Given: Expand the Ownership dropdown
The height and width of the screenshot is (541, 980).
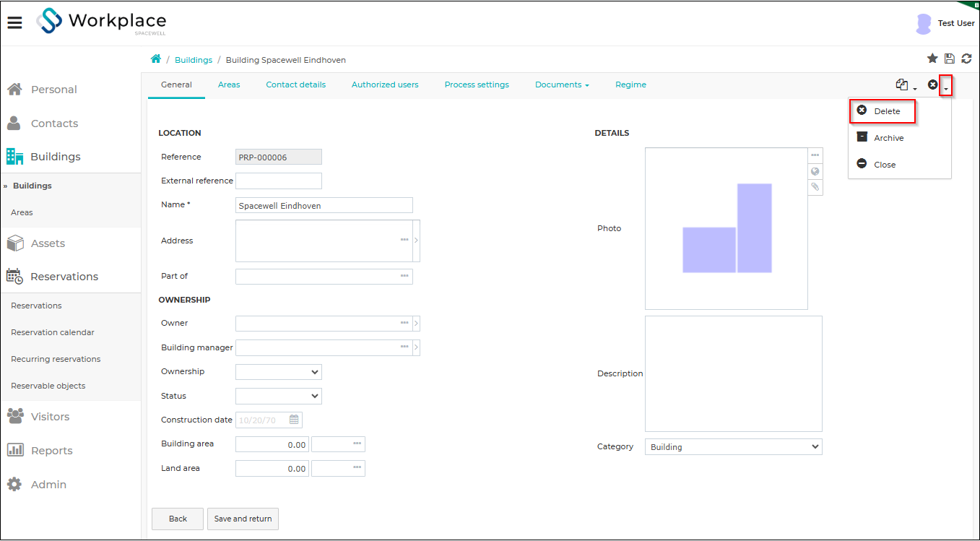Looking at the screenshot, I should click(x=279, y=372).
